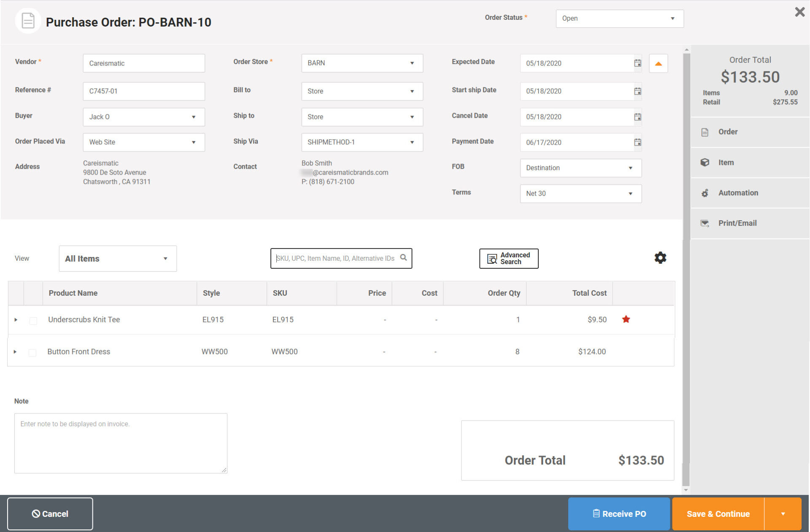Click the Print/Email envelope icon
Viewport: 810px width, 532px height.
[705, 223]
